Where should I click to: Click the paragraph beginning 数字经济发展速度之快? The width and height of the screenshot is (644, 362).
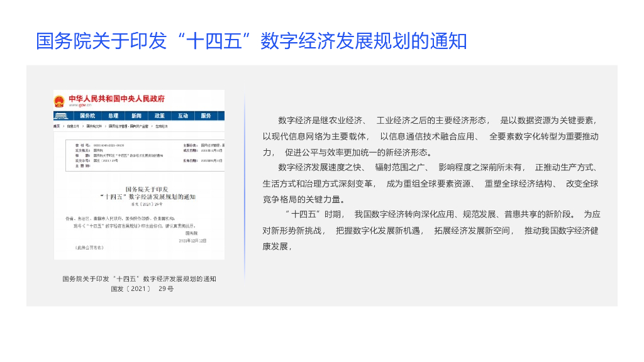coord(431,184)
